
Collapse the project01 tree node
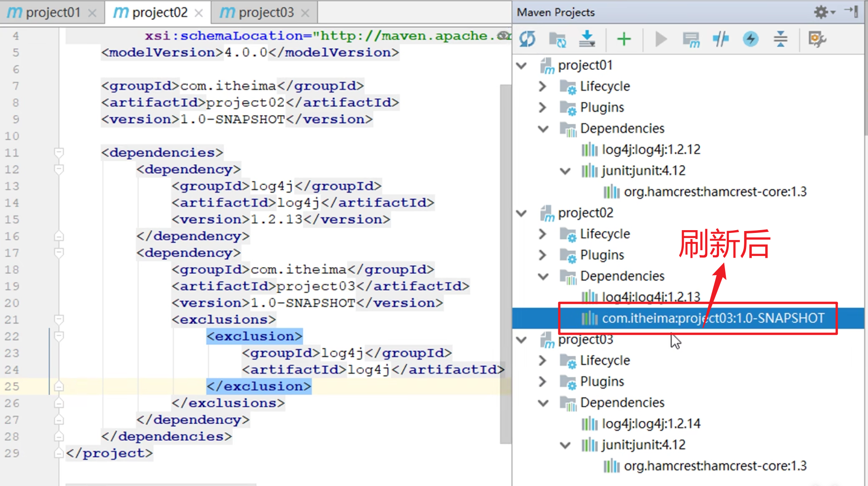[522, 66]
